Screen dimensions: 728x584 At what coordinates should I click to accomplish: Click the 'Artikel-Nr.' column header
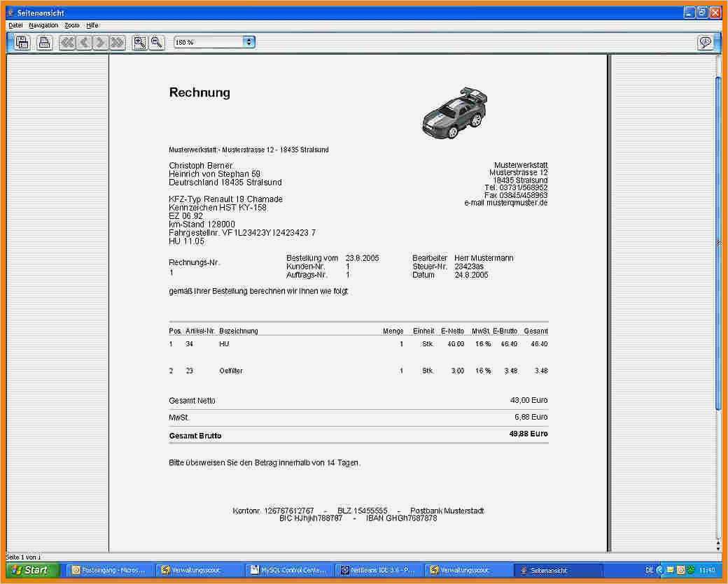pyautogui.click(x=200, y=332)
